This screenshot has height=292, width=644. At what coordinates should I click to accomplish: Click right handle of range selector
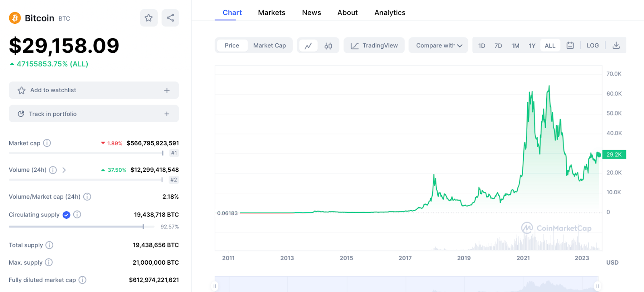[598, 286]
